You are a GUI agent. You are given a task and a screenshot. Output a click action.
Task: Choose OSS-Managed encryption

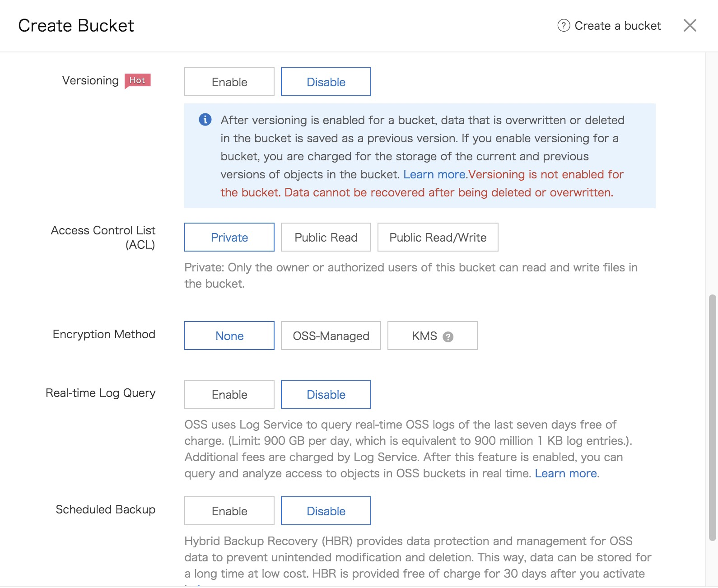click(x=331, y=336)
